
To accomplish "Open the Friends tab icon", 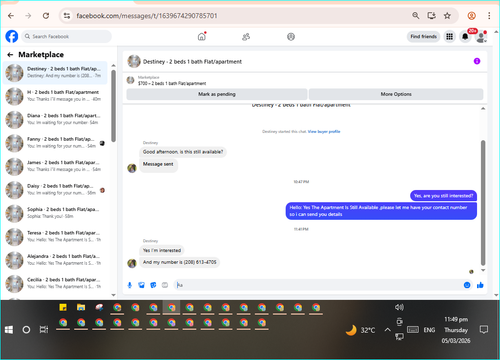I will click(246, 37).
